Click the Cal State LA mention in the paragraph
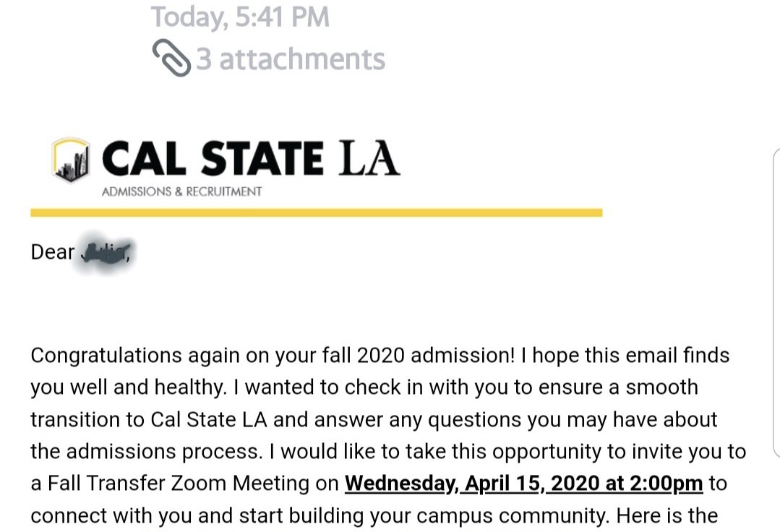This screenshot has width=780, height=532. 201,419
